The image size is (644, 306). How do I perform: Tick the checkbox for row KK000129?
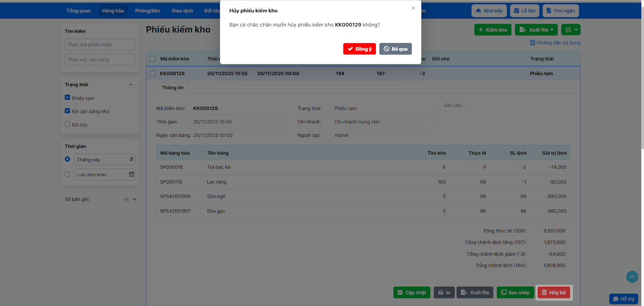coord(153,74)
